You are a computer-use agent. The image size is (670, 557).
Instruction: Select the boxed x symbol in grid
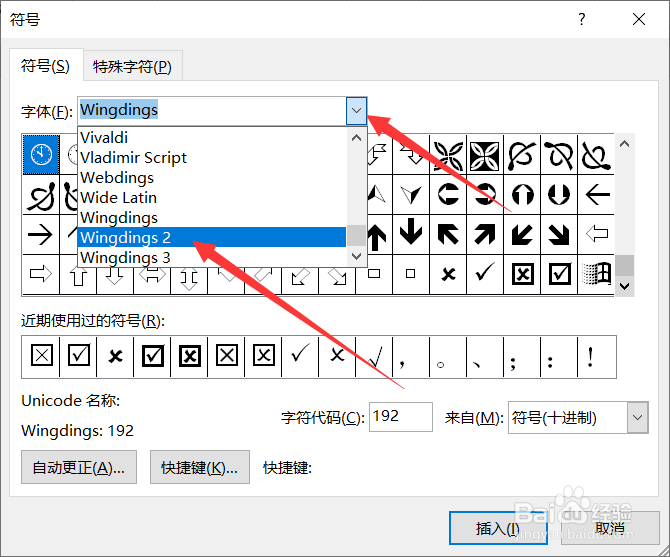tap(522, 274)
